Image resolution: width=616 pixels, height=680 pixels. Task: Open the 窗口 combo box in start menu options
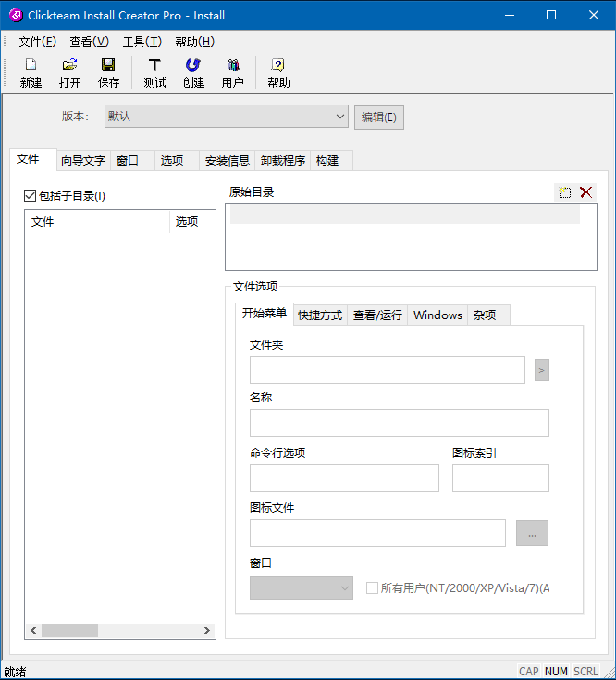point(302,588)
